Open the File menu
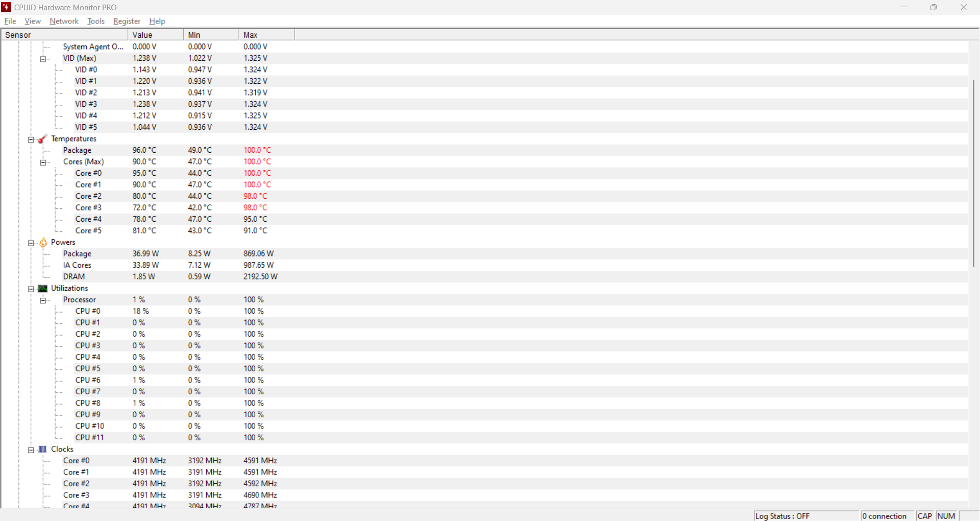This screenshot has width=980, height=521. pyautogui.click(x=10, y=21)
